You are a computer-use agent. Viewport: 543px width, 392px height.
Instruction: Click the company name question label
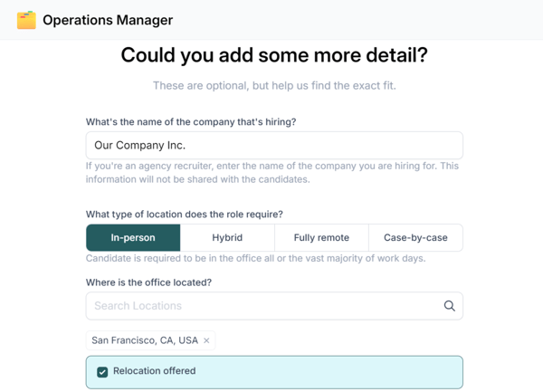pyautogui.click(x=191, y=122)
